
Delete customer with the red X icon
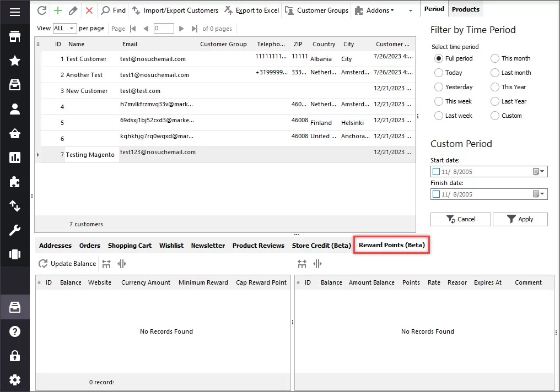click(x=89, y=10)
